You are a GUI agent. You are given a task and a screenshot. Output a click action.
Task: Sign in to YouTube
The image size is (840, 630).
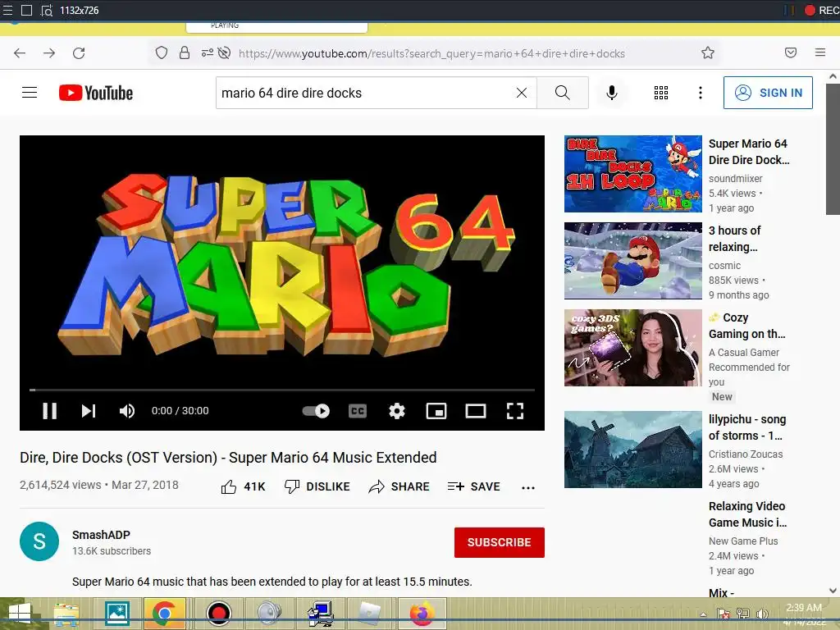[x=768, y=93]
